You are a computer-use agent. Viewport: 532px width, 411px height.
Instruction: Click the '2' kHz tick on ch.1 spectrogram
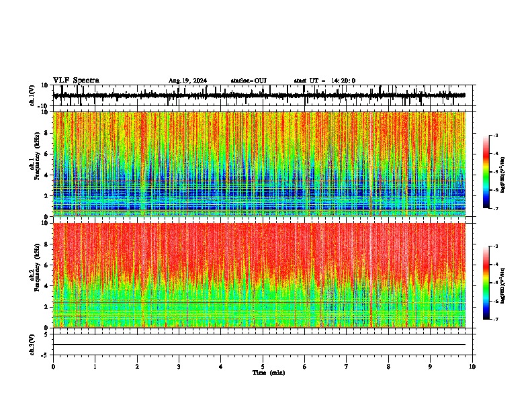46,196
